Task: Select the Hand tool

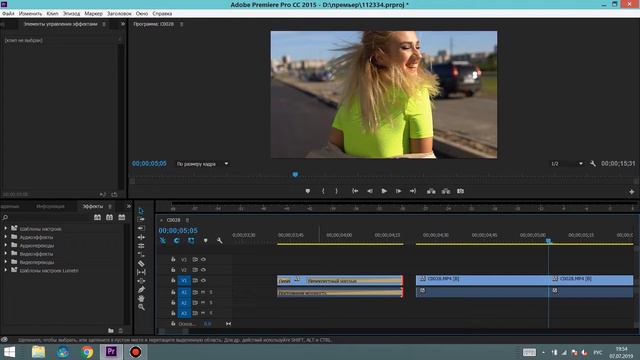Action: [141, 298]
